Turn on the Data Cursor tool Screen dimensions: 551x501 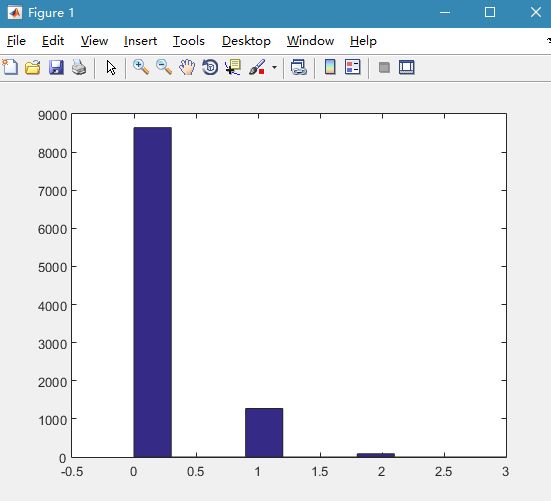coord(233,67)
